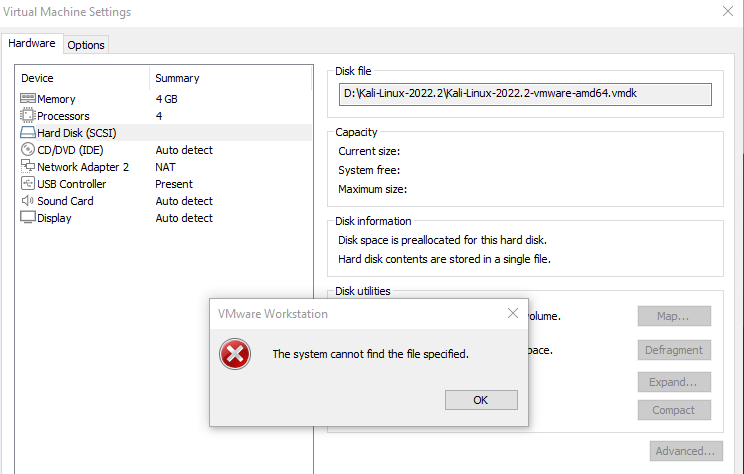Select the USB Controller icon
Screen dimensions: 744x474
coord(28,183)
